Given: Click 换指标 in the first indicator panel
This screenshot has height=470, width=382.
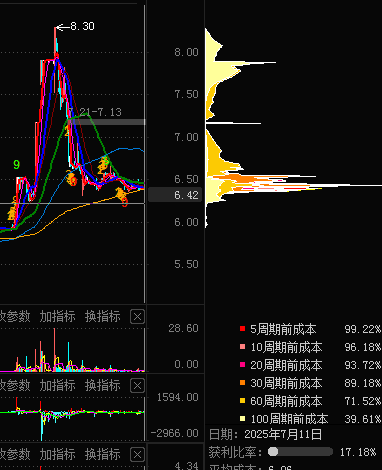Looking at the screenshot, I should tap(103, 316).
